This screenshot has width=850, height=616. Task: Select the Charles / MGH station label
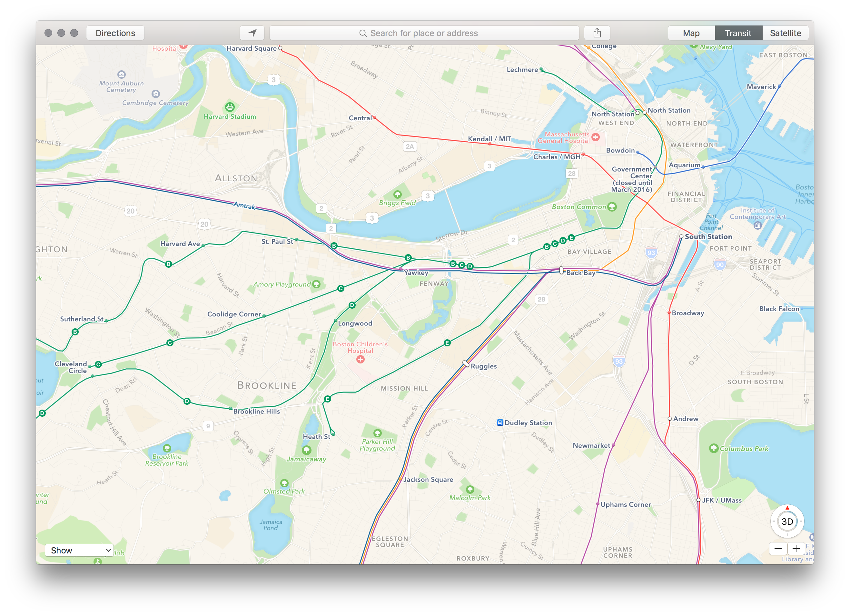click(x=557, y=157)
